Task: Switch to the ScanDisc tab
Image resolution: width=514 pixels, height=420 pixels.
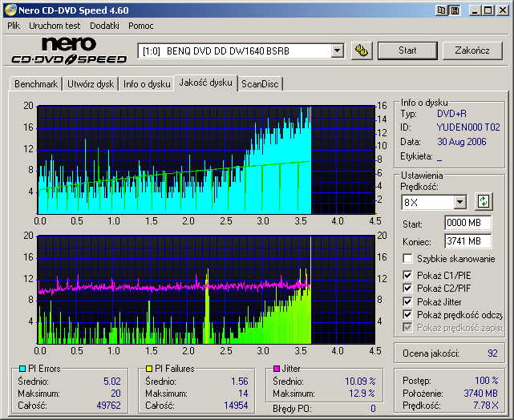Action: (x=260, y=84)
